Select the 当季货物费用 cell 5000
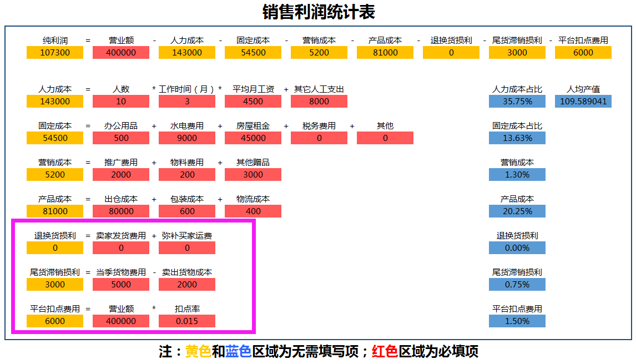 click(x=121, y=285)
